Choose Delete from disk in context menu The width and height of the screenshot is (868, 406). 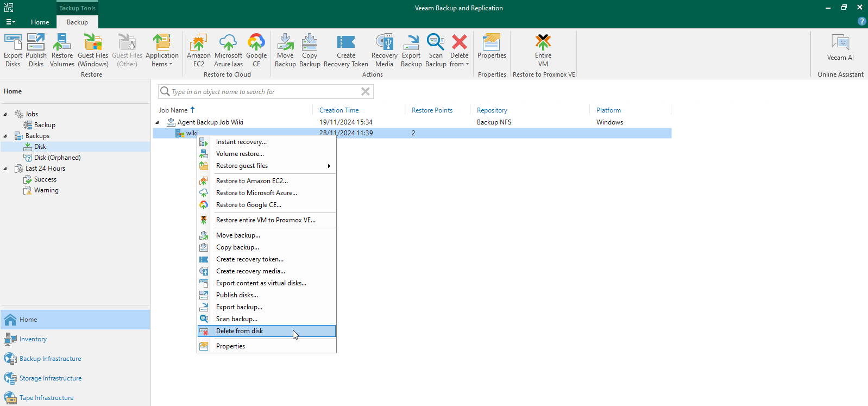point(240,331)
